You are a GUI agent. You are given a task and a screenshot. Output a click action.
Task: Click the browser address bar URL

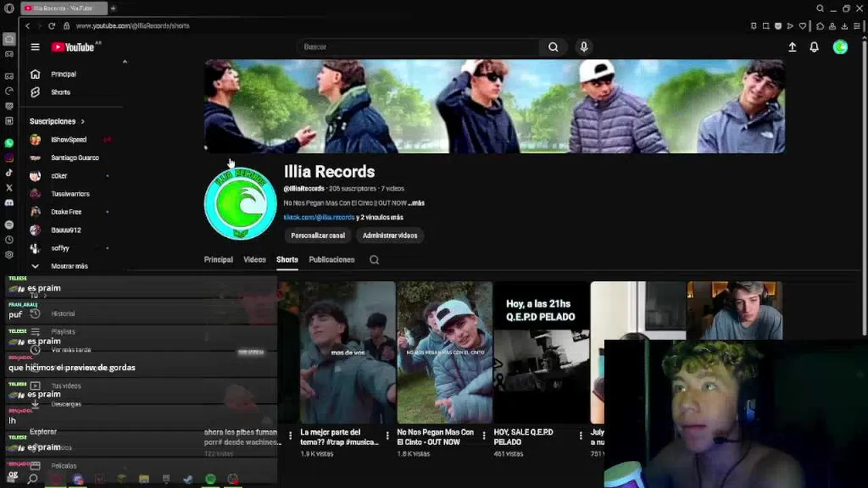pos(133,26)
